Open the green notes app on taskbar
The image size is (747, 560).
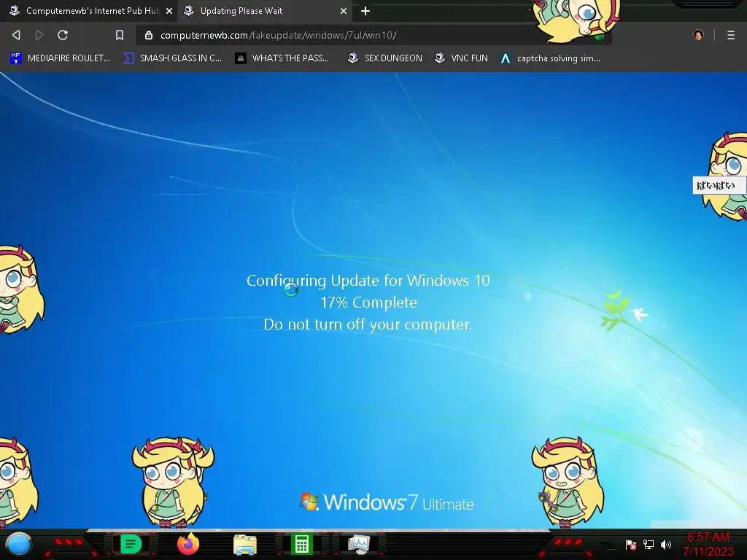tap(131, 544)
